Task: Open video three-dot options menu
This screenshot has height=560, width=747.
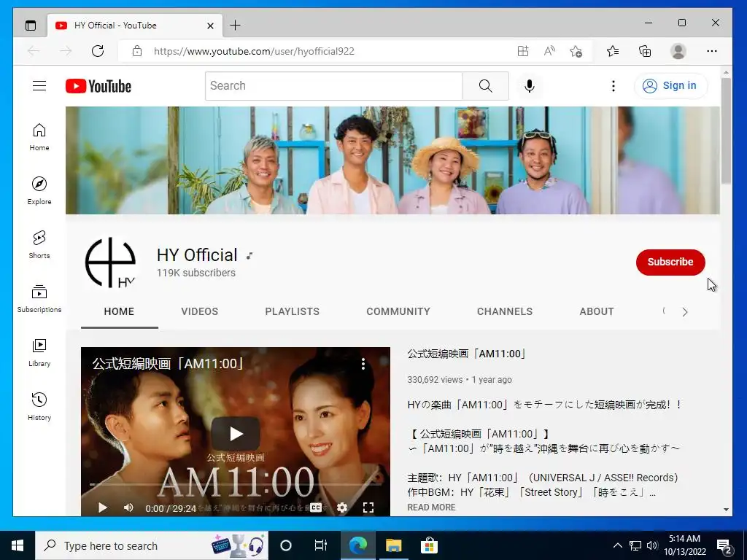Action: [363, 364]
